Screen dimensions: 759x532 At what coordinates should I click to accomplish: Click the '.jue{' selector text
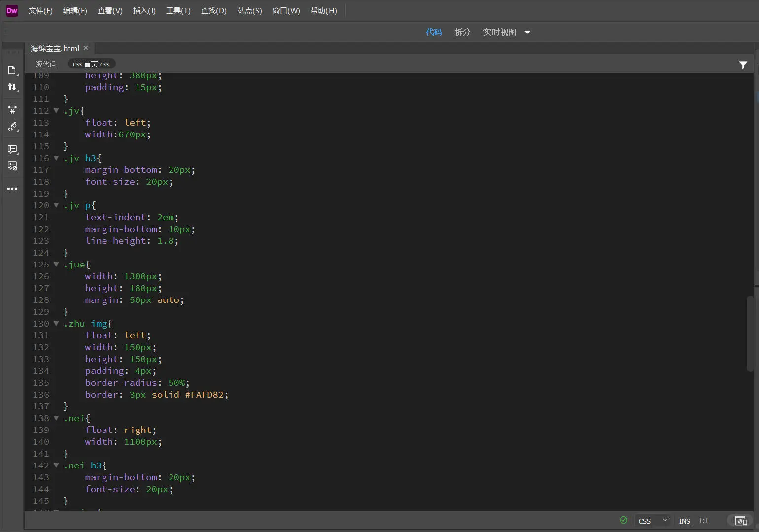(77, 265)
